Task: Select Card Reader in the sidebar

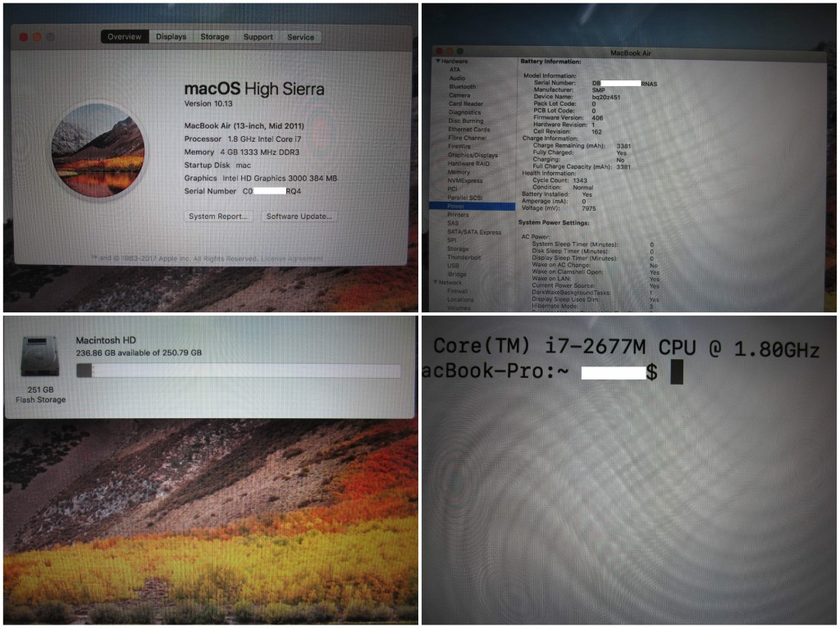Action: (x=466, y=104)
